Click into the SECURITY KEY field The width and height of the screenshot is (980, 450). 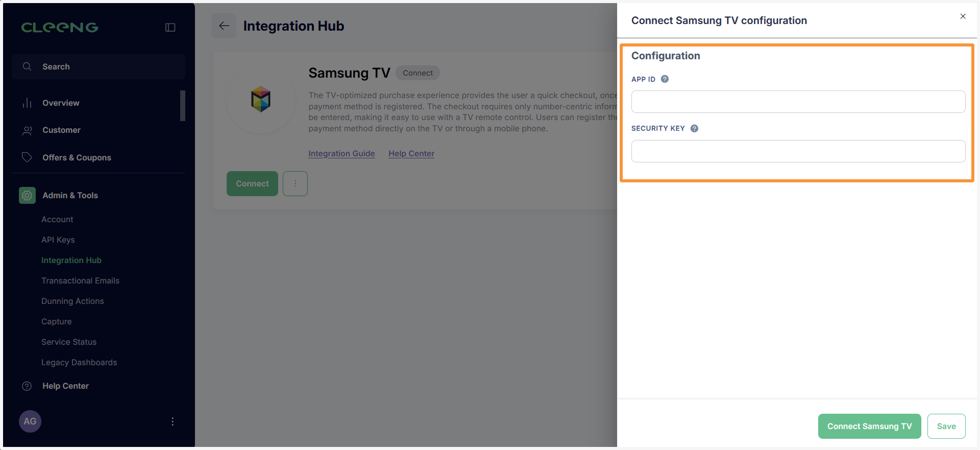798,151
